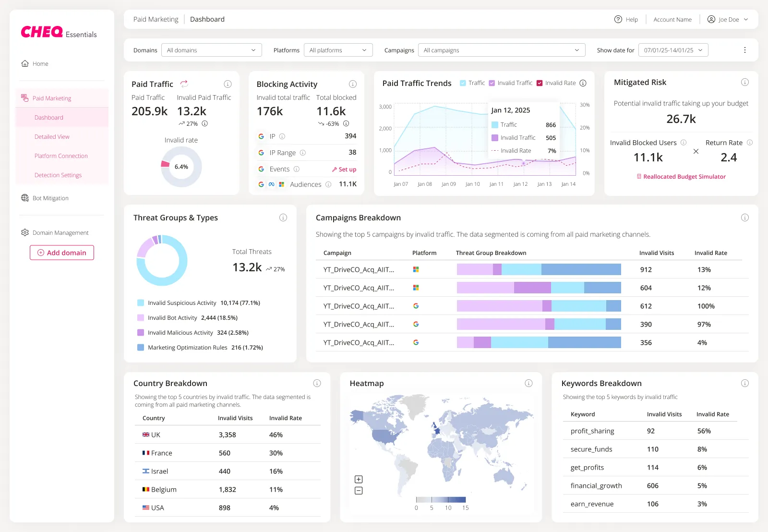Click the Invalid Bot Activity legend swatch
The height and width of the screenshot is (532, 768).
point(141,318)
